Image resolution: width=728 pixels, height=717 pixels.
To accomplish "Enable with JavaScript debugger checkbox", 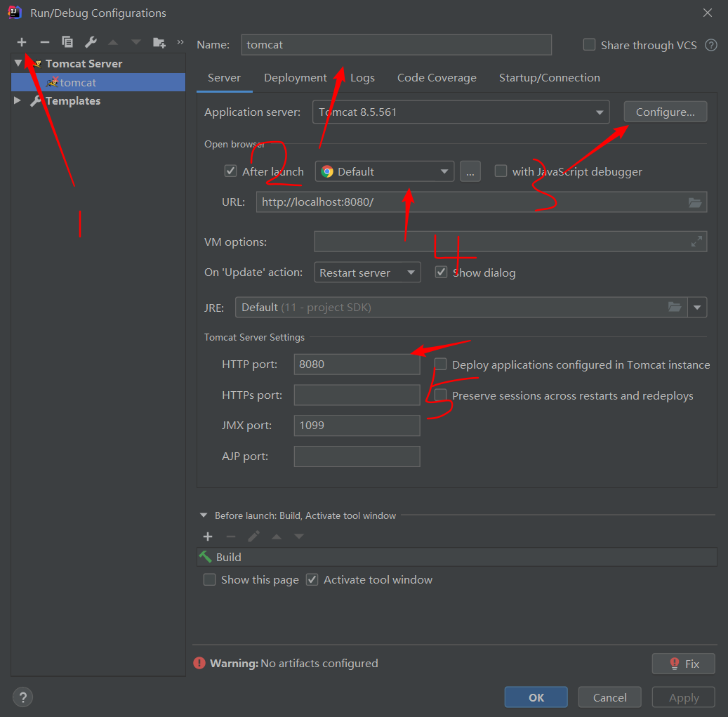I will [x=501, y=171].
